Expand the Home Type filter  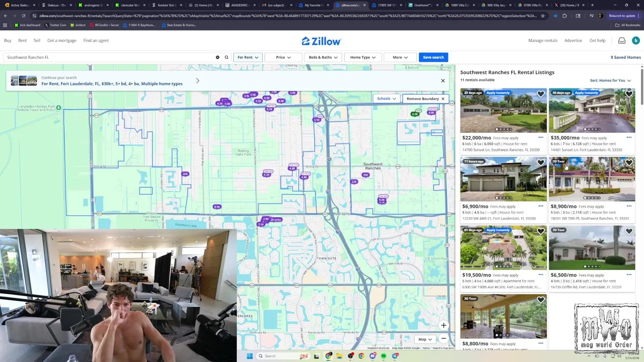tap(363, 57)
